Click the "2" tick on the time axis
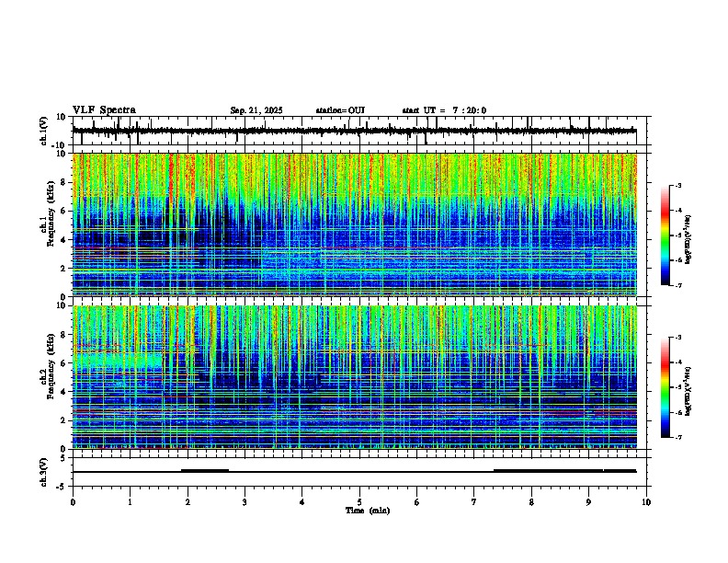 [x=188, y=502]
